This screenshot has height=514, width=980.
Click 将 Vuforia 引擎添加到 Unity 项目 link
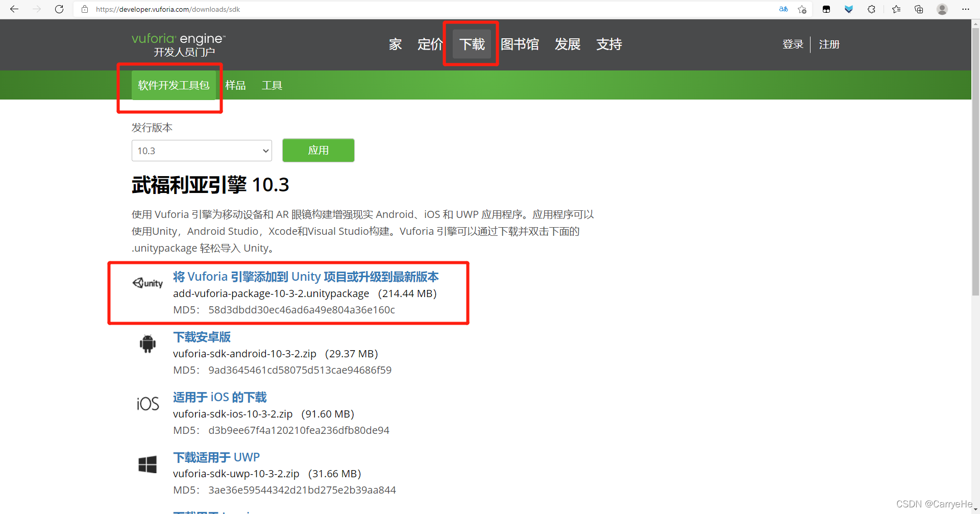point(306,277)
